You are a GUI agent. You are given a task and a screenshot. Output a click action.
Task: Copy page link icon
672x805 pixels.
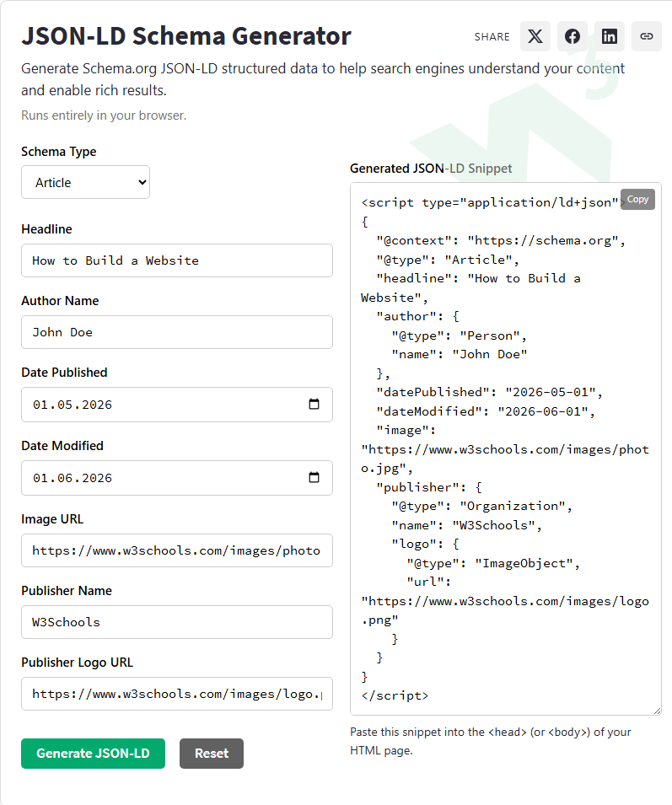pyautogui.click(x=647, y=36)
